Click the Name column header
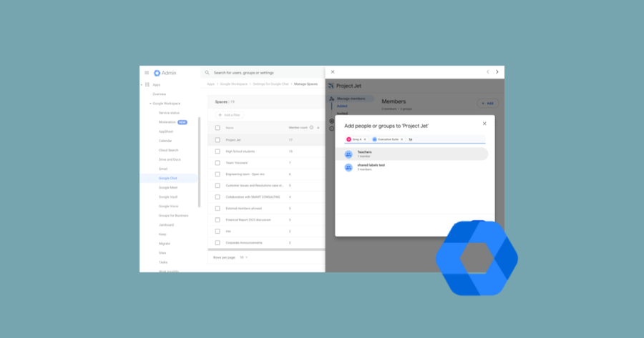This screenshot has width=644, height=338. pos(230,128)
